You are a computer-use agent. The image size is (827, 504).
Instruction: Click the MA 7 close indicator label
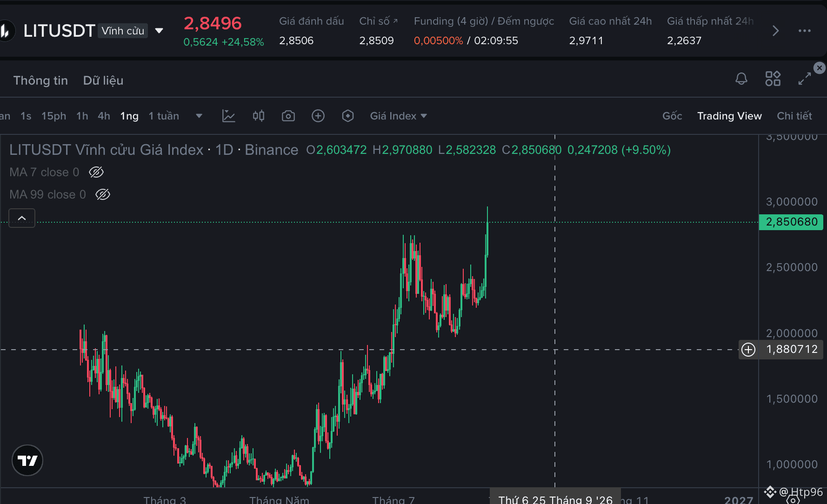[44, 172]
